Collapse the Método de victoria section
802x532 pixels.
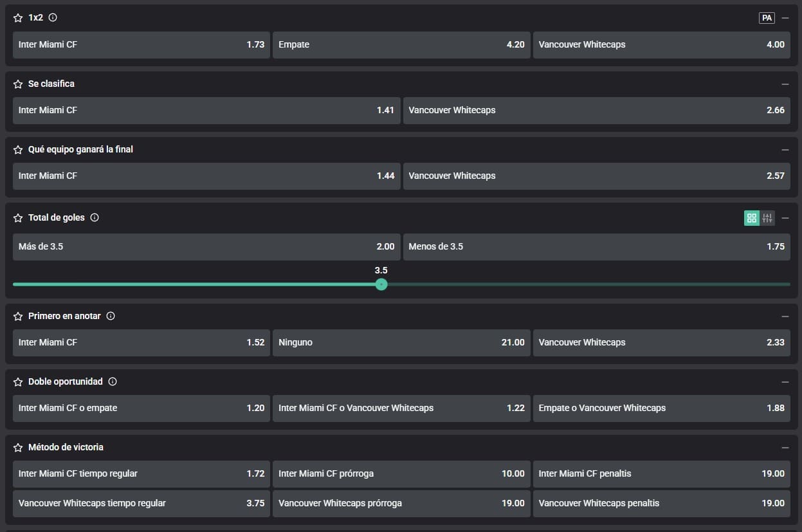[785, 447]
